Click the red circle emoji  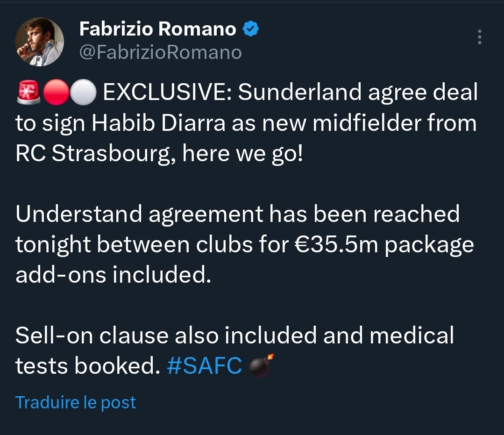point(56,93)
